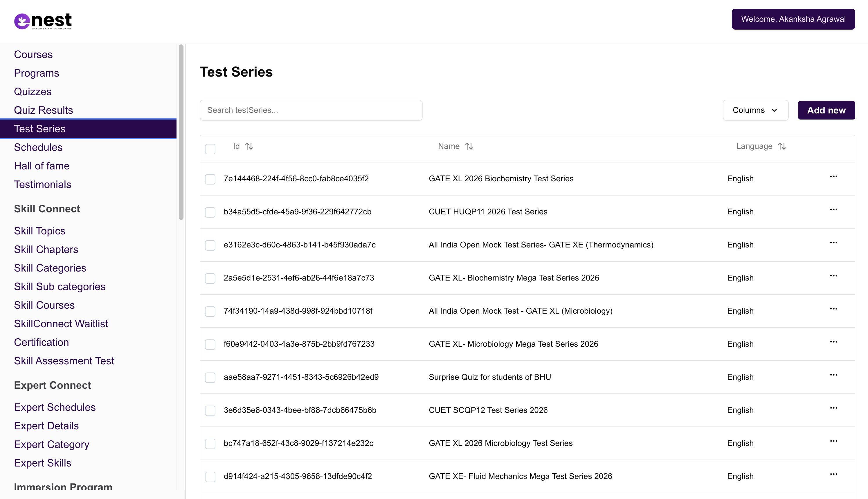Sort table by Name column arrows
Viewport: 868px width, 499px height.
(x=469, y=146)
